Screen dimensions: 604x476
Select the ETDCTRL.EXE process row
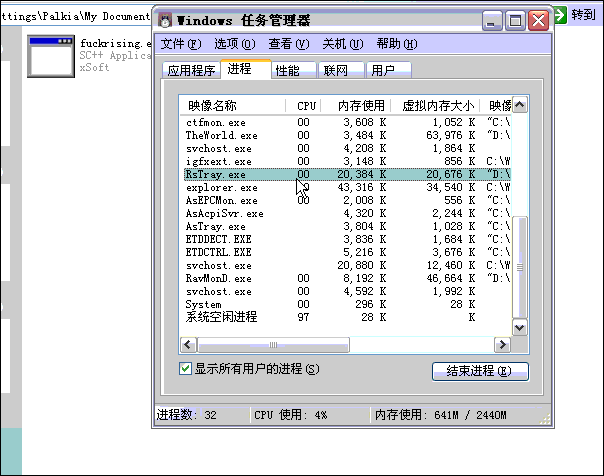[347, 253]
